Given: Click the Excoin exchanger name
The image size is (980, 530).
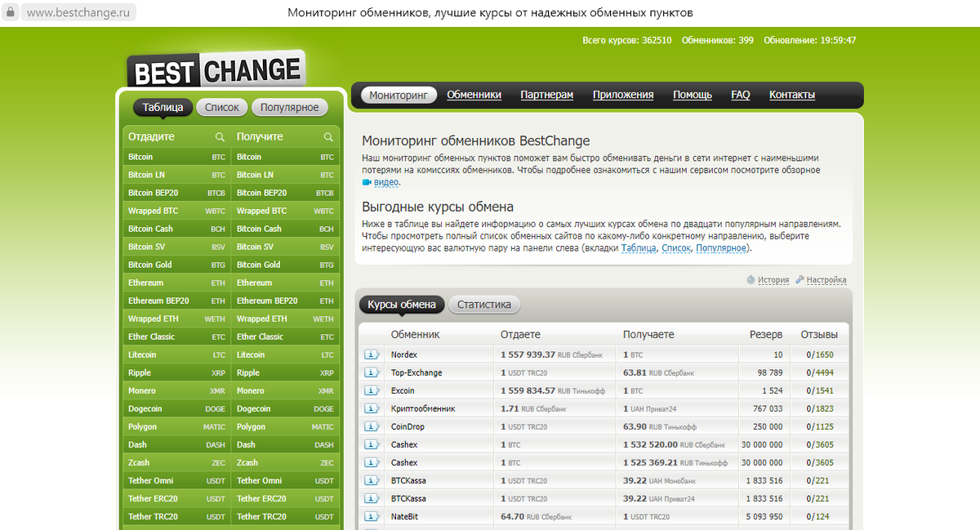Looking at the screenshot, I should tap(403, 390).
